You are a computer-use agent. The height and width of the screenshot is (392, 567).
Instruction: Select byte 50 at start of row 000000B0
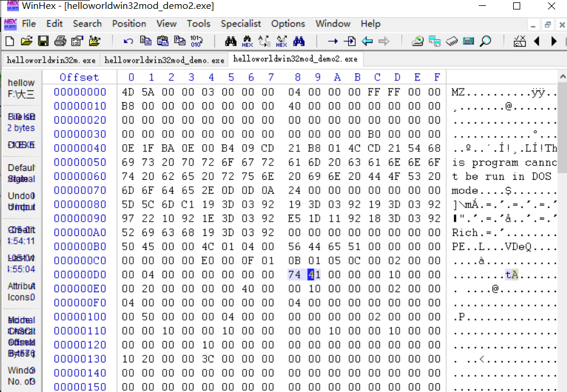click(x=128, y=247)
